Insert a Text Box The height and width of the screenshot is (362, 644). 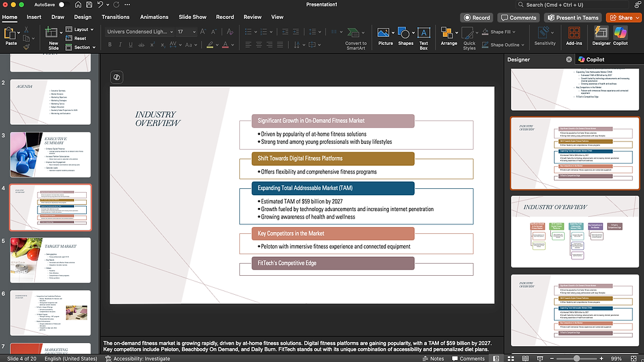pos(424,39)
